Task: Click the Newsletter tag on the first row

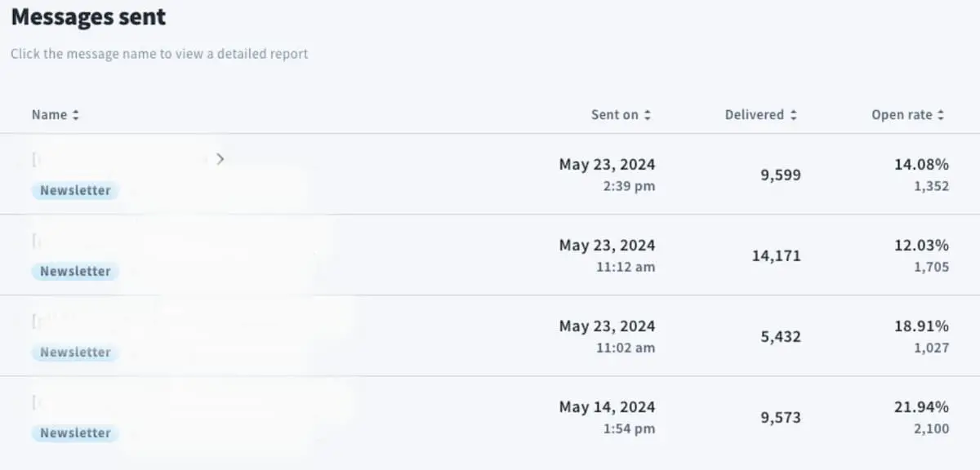Action: (x=74, y=190)
